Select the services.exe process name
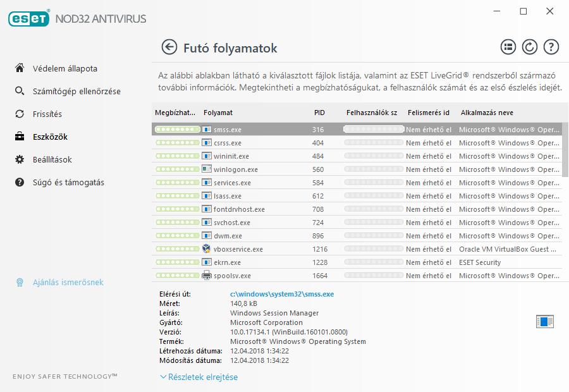This screenshot has width=569, height=392. (x=232, y=183)
